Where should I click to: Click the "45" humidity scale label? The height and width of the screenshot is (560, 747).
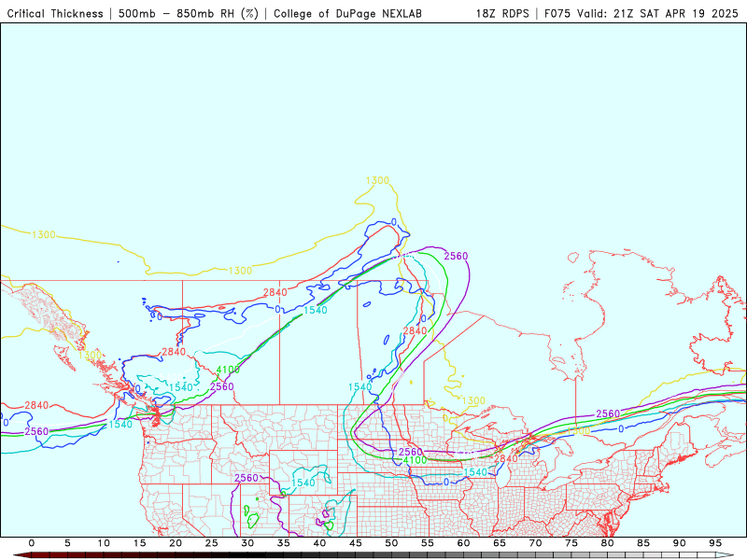tap(356, 543)
